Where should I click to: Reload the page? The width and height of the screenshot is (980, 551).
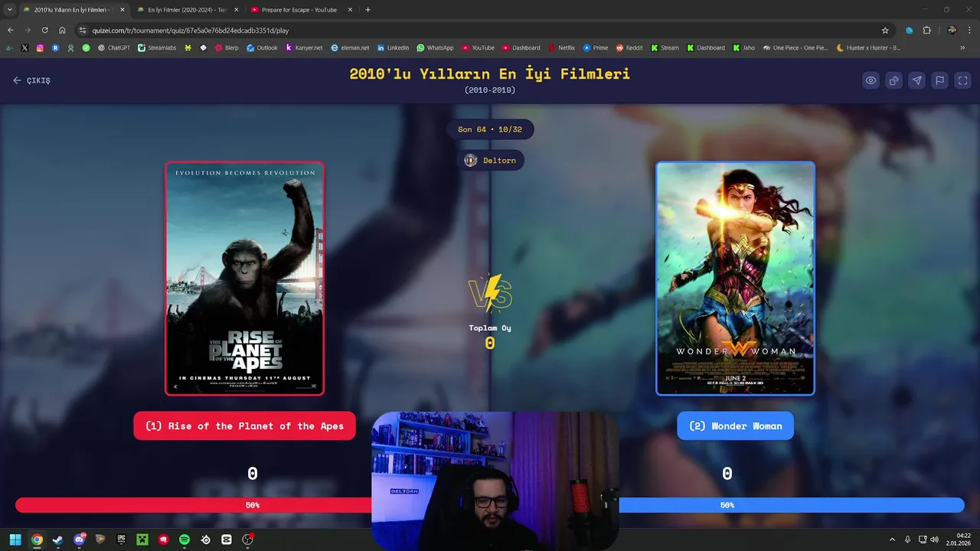click(x=44, y=31)
